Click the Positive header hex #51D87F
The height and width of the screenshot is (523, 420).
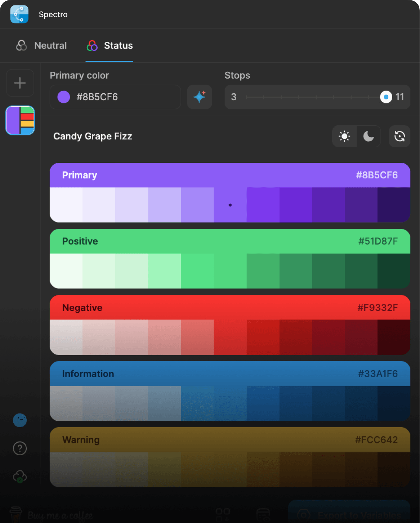pyautogui.click(x=378, y=241)
